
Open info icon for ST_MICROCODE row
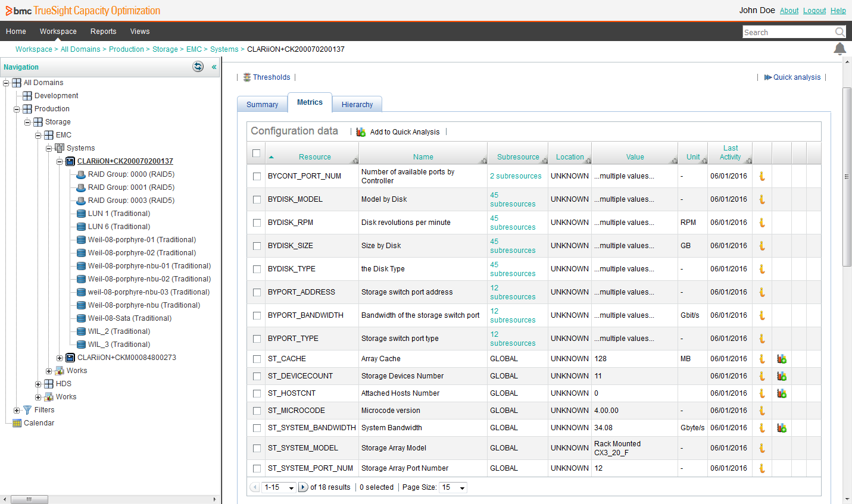click(762, 411)
